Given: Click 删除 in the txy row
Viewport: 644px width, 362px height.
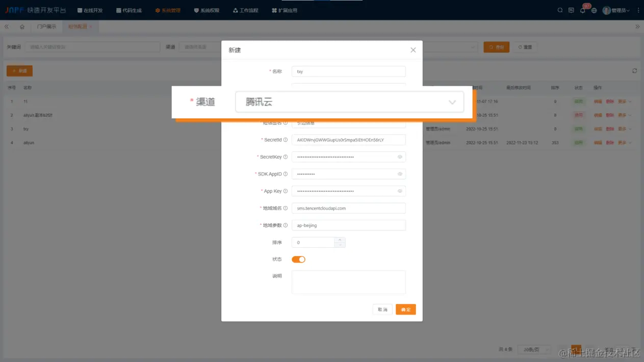Looking at the screenshot, I should click(610, 129).
